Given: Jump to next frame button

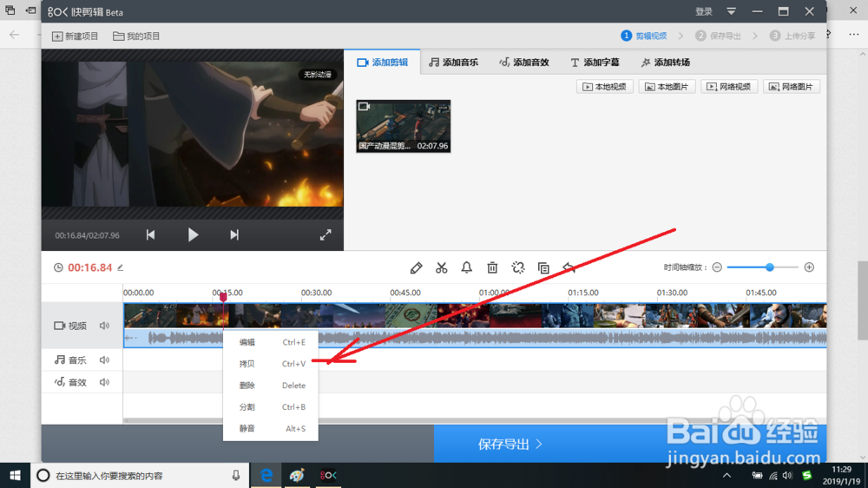Looking at the screenshot, I should [234, 234].
